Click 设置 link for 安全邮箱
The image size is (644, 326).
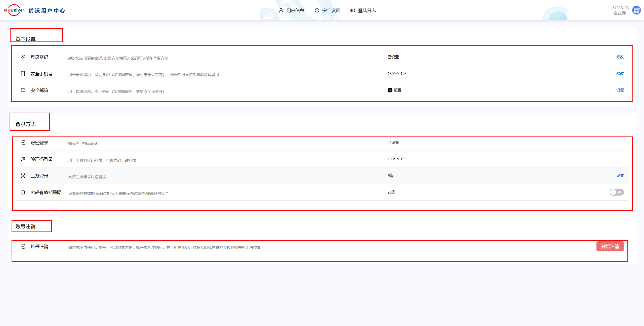[620, 90]
